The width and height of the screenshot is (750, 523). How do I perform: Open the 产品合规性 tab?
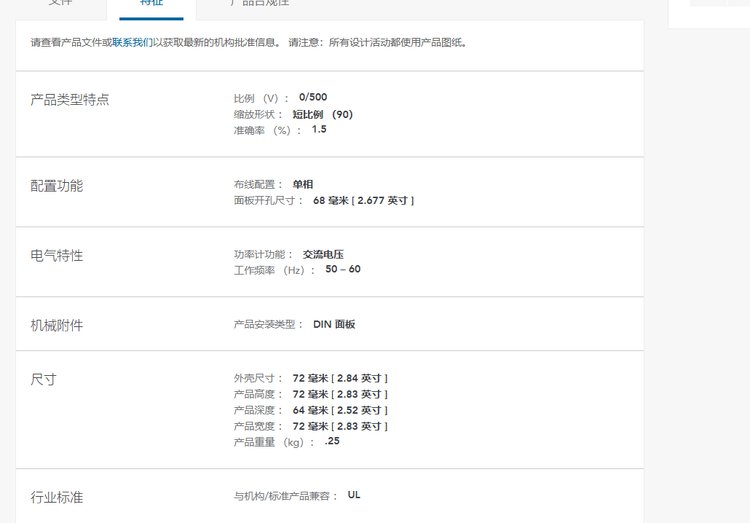tap(258, 4)
